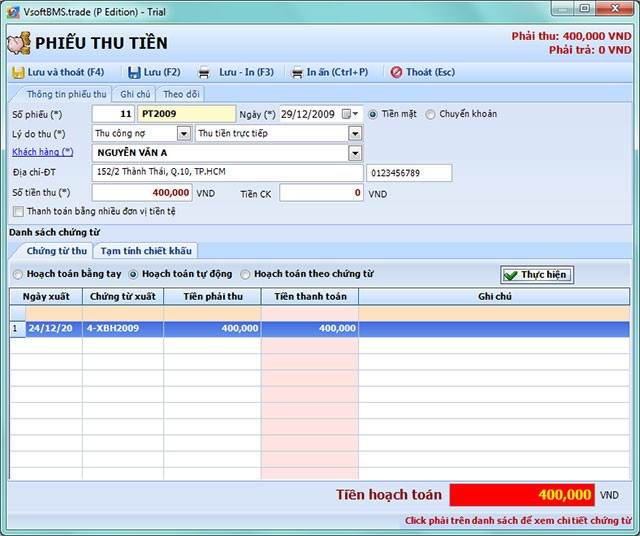Click the red Thoát (Esc) exit icon

click(396, 72)
